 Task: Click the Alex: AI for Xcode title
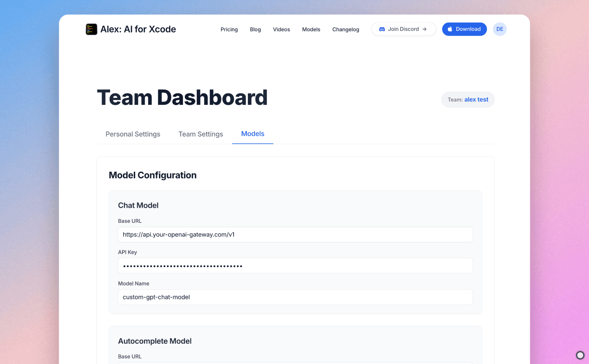click(138, 29)
